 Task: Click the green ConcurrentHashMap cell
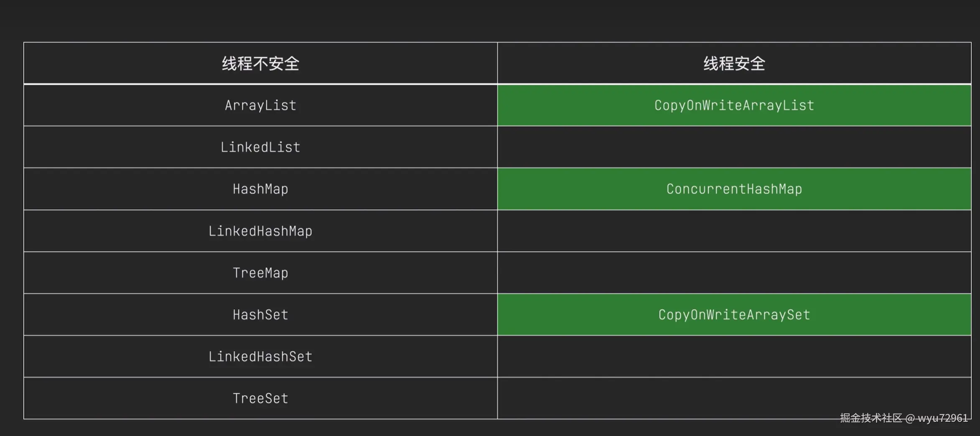point(734,189)
